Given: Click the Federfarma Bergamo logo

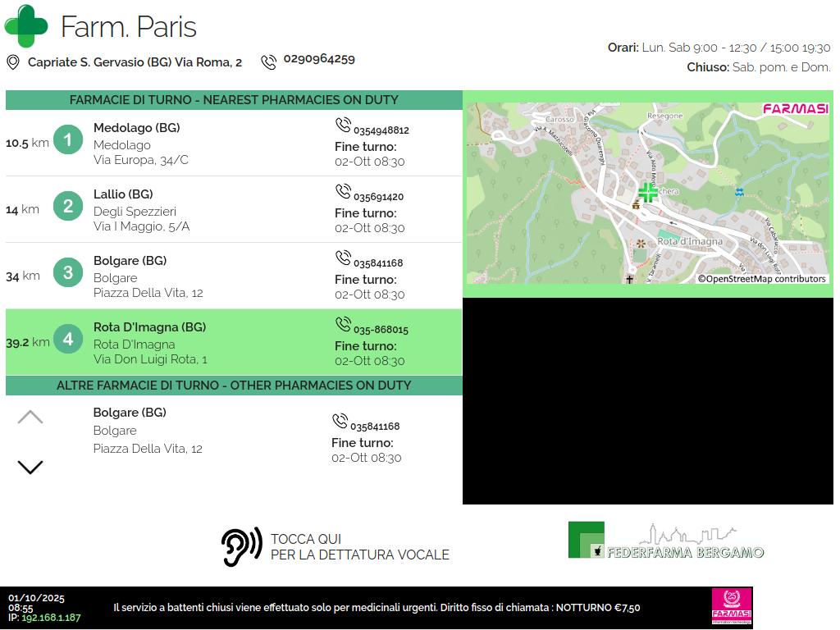Looking at the screenshot, I should [666, 541].
